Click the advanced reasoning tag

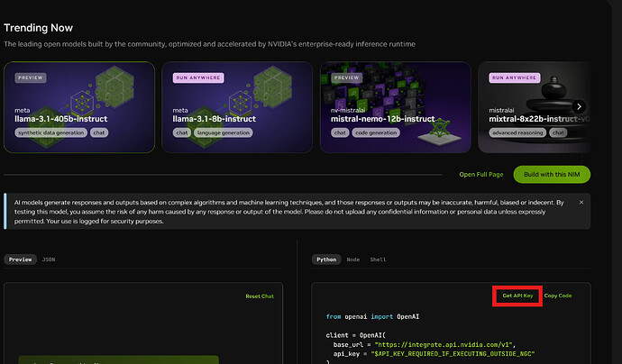coord(517,132)
